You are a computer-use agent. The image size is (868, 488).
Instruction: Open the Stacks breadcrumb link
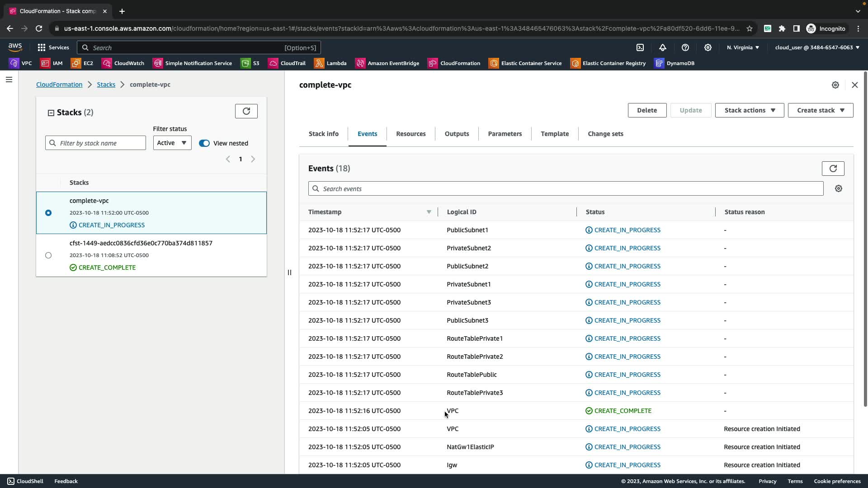point(106,84)
